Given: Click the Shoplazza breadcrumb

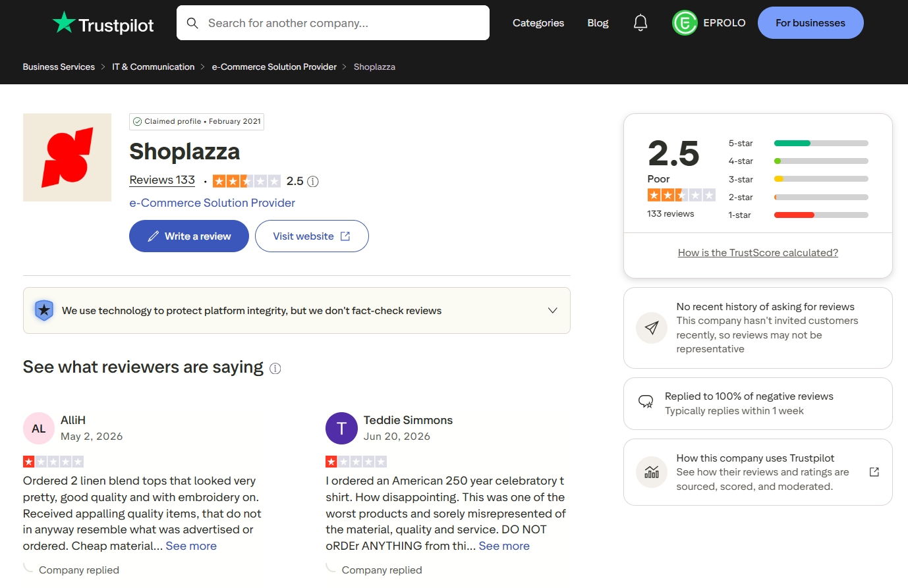Looking at the screenshot, I should coord(374,67).
